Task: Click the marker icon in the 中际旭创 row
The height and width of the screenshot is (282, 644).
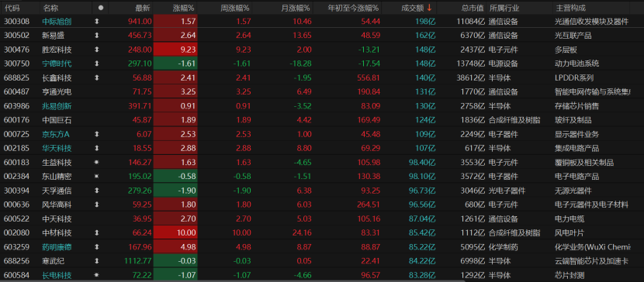Action: click(97, 22)
